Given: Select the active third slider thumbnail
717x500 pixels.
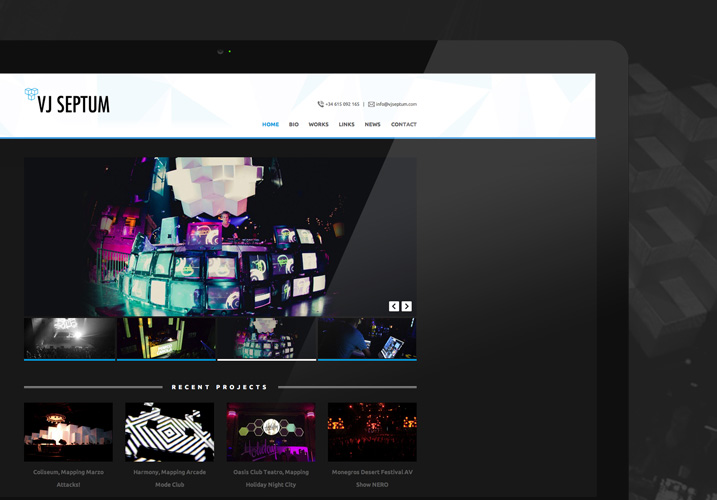Looking at the screenshot, I should click(266, 338).
